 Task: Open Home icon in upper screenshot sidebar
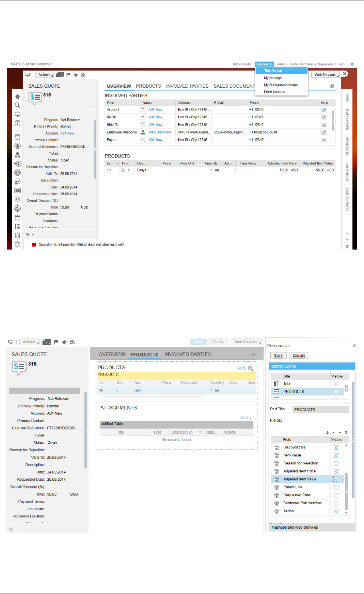pos(18,96)
